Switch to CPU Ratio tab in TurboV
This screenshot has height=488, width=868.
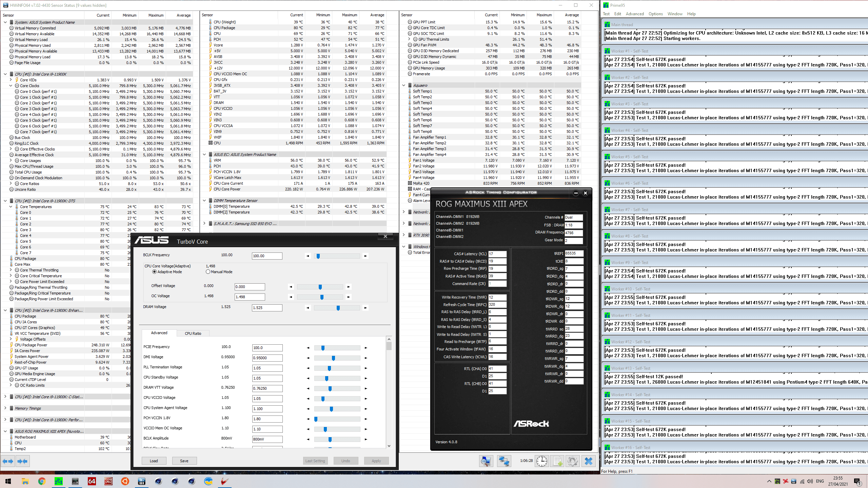point(193,333)
